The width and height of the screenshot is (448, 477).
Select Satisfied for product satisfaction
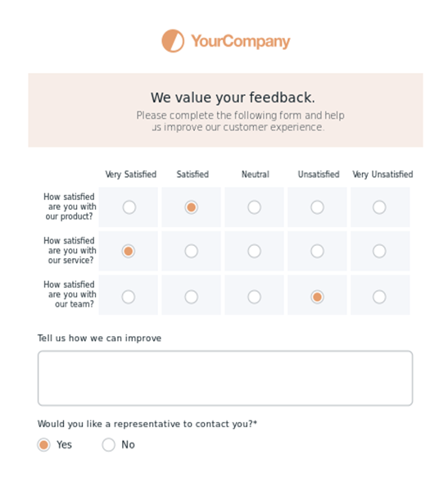pyautogui.click(x=191, y=207)
